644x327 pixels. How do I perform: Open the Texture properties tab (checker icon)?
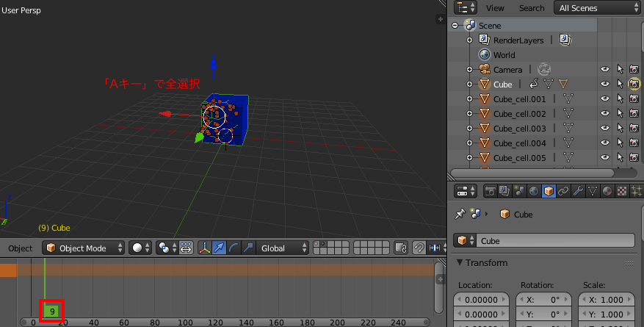point(622,191)
